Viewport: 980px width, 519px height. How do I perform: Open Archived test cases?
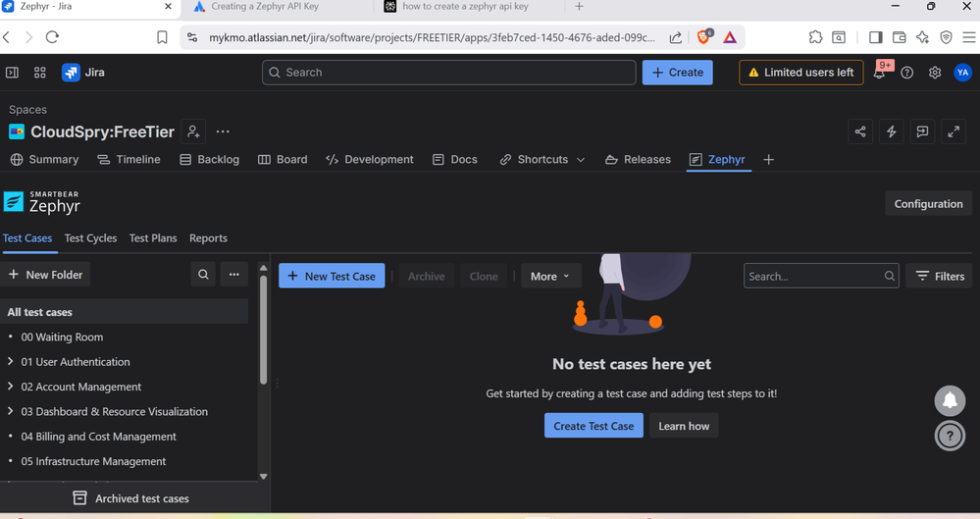131,498
